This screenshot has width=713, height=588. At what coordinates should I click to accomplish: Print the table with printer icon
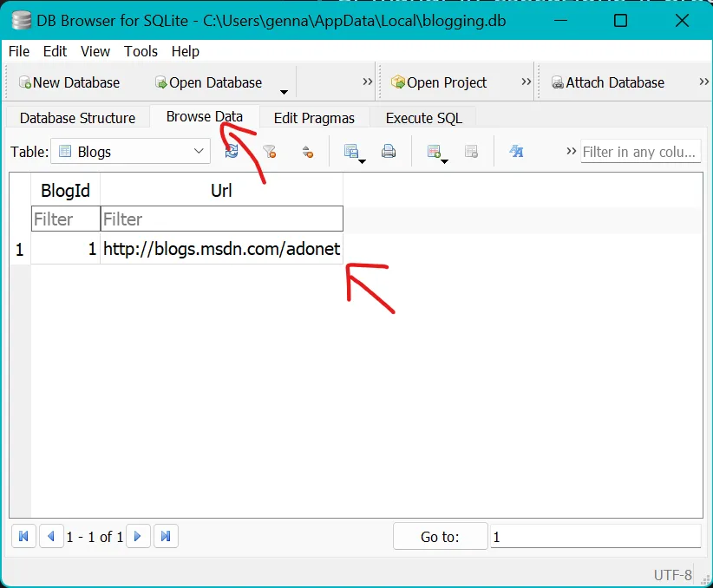click(x=389, y=151)
